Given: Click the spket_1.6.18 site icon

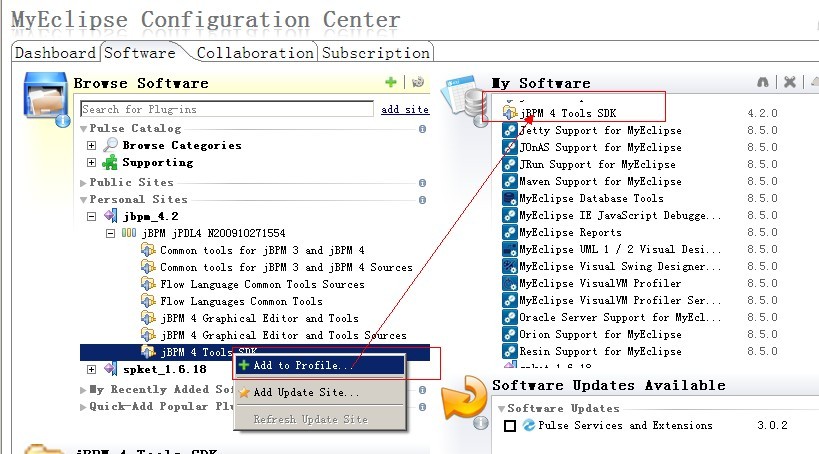Looking at the screenshot, I should (110, 369).
